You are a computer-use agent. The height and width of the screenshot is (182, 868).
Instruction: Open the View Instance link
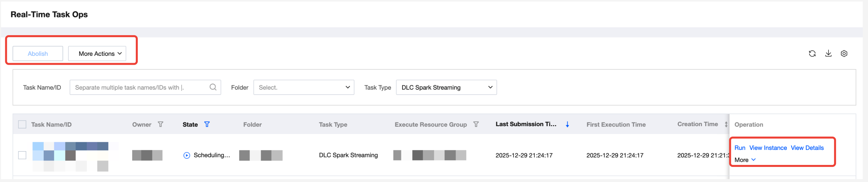pos(768,148)
